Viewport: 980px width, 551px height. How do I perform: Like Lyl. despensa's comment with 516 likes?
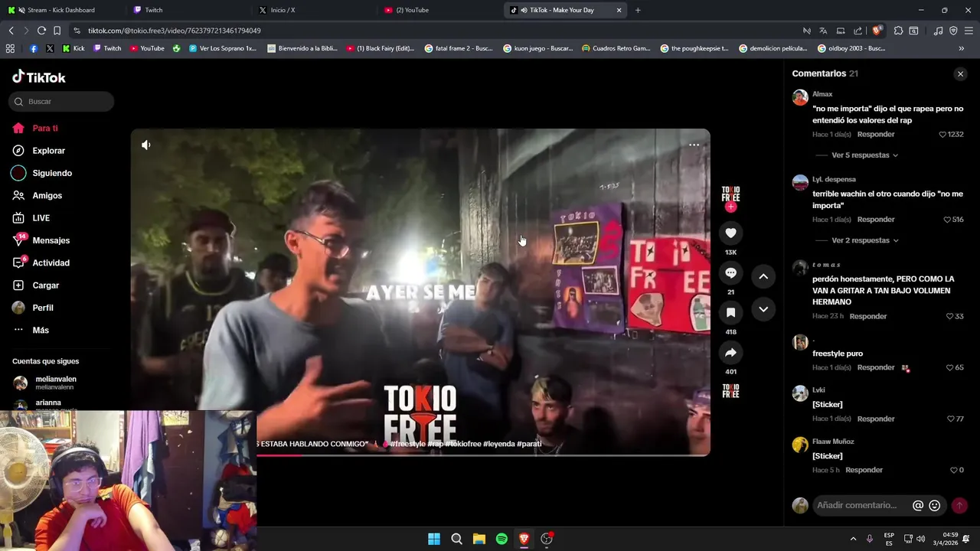pyautogui.click(x=947, y=220)
